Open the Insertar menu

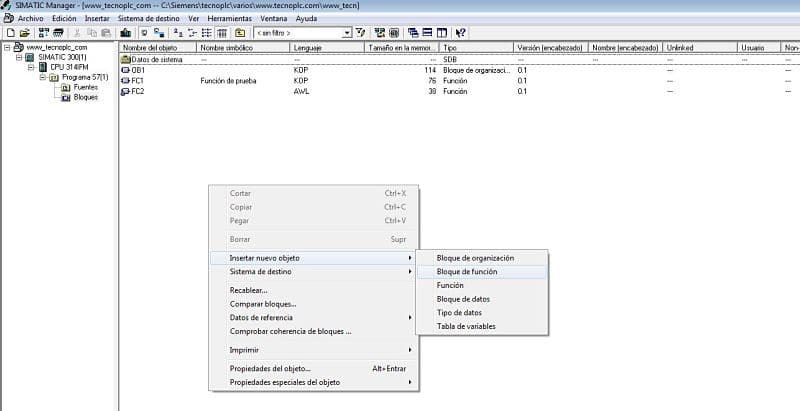[x=97, y=18]
